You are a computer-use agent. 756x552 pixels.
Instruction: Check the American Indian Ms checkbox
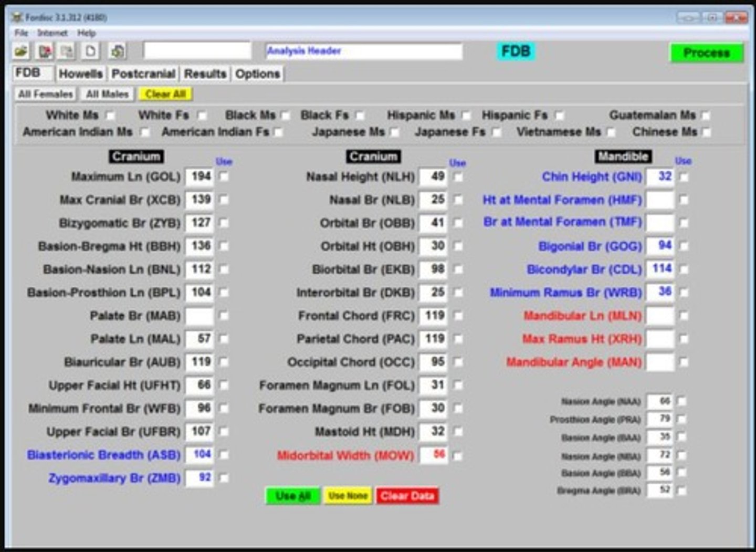point(145,132)
